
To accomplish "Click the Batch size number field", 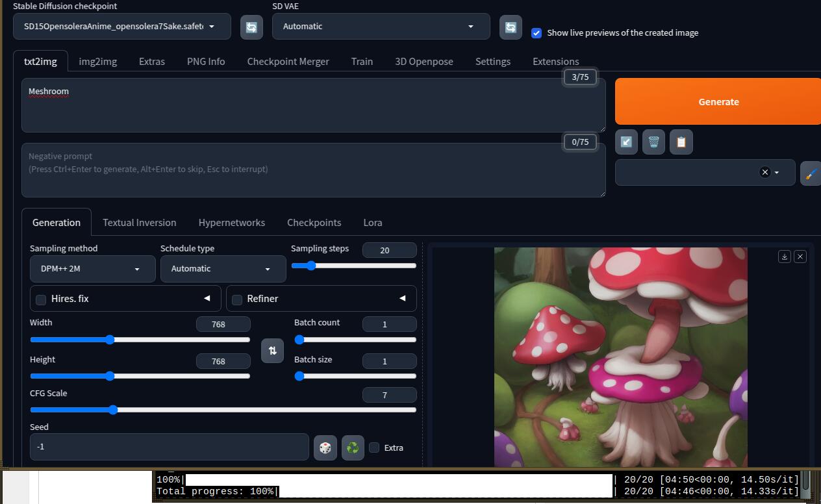I will pyautogui.click(x=389, y=361).
